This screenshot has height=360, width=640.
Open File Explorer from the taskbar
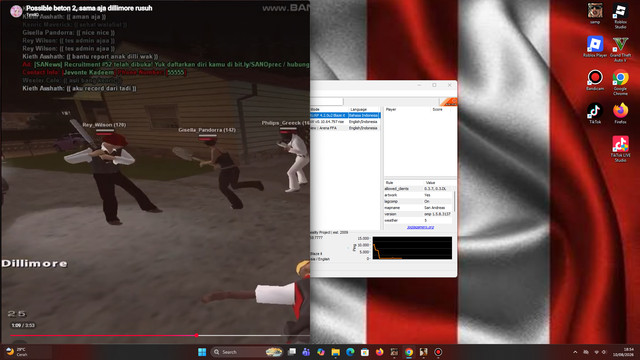(336, 352)
